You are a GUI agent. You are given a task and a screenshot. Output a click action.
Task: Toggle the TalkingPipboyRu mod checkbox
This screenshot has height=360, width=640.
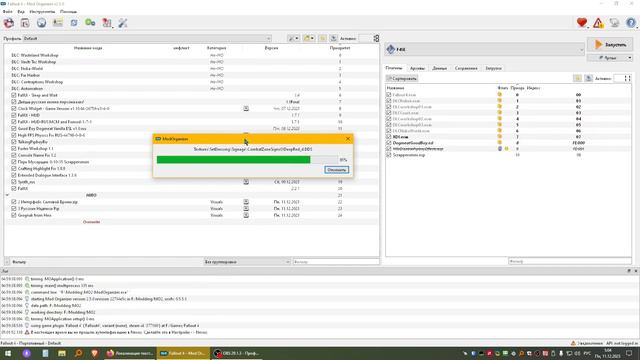[x=14, y=142]
